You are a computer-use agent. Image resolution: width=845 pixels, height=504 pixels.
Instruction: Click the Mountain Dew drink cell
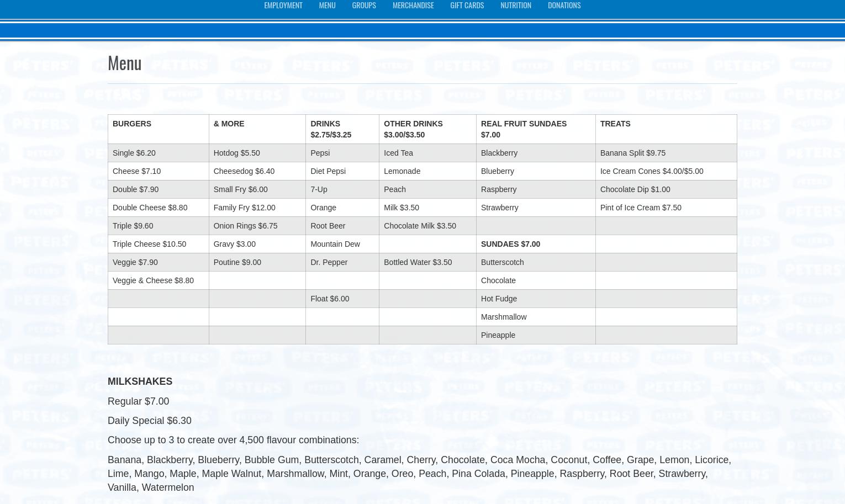click(x=335, y=244)
